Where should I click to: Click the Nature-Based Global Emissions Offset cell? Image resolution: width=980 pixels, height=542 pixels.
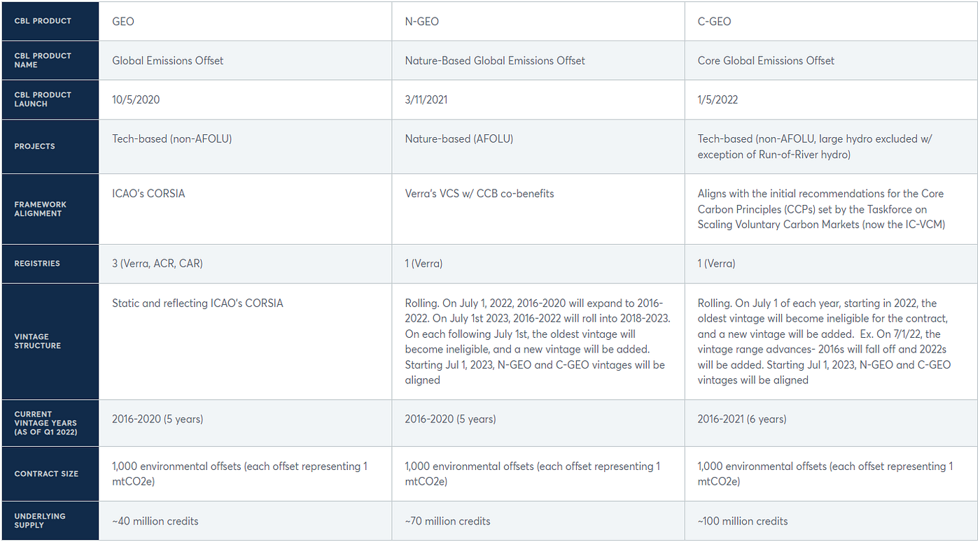(x=538, y=60)
